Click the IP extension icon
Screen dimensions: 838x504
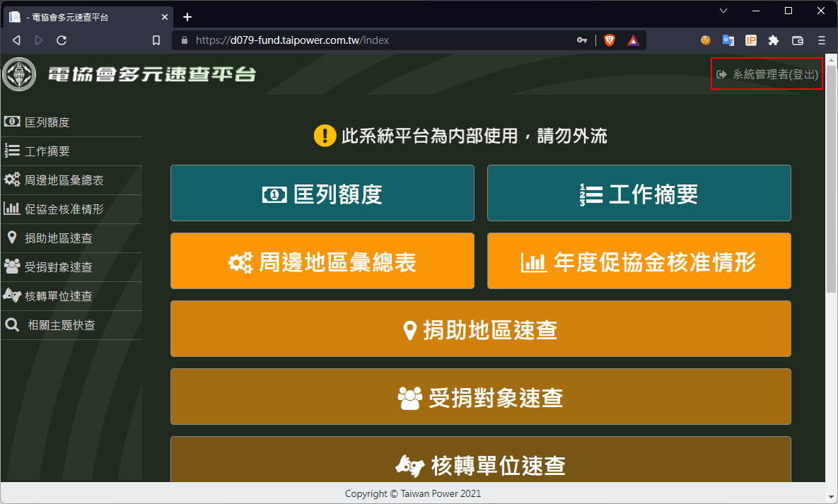pos(751,40)
